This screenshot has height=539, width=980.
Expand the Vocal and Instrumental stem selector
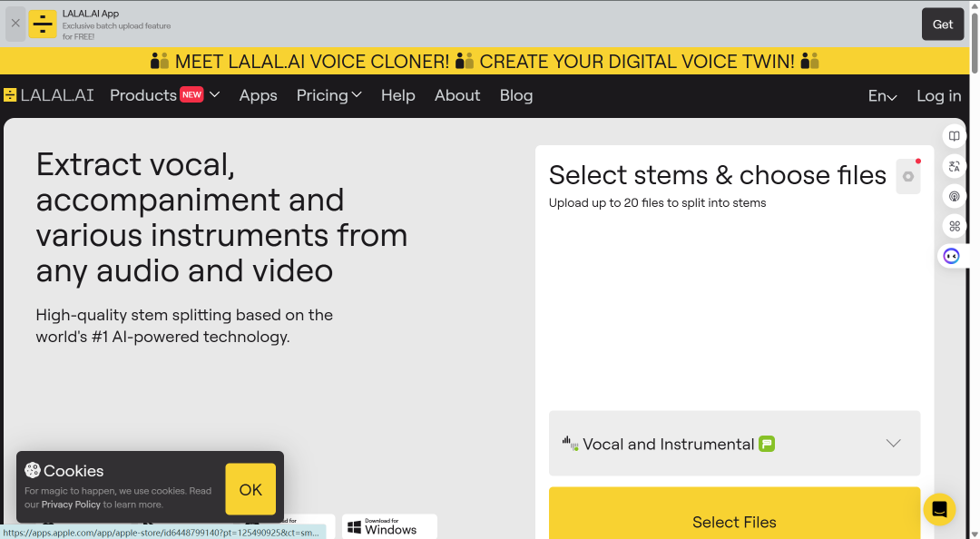[734, 444]
